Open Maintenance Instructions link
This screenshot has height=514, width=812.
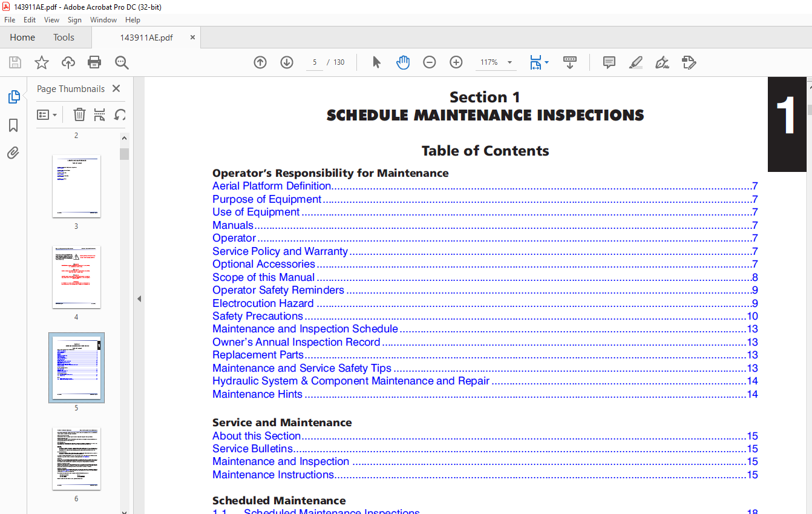273,475
